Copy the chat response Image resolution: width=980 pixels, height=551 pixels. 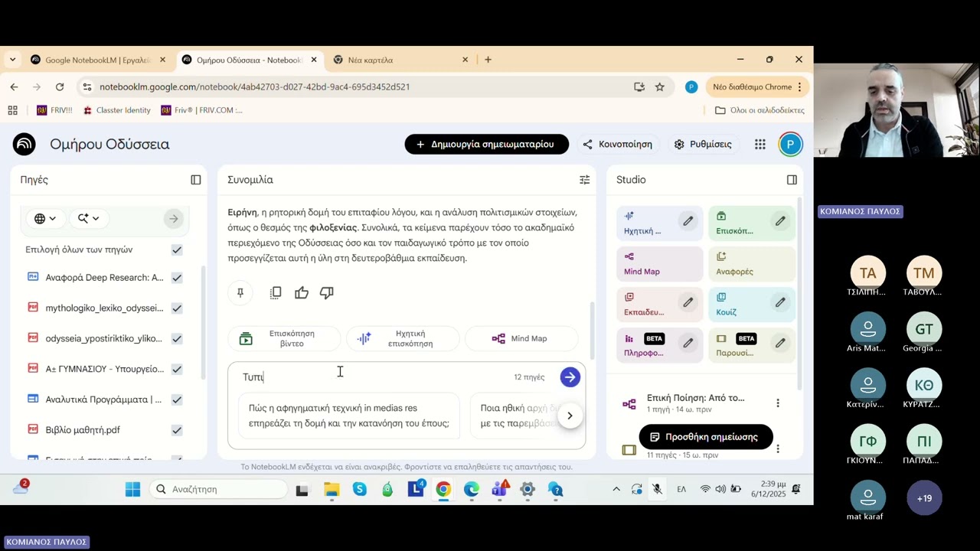[x=276, y=292]
